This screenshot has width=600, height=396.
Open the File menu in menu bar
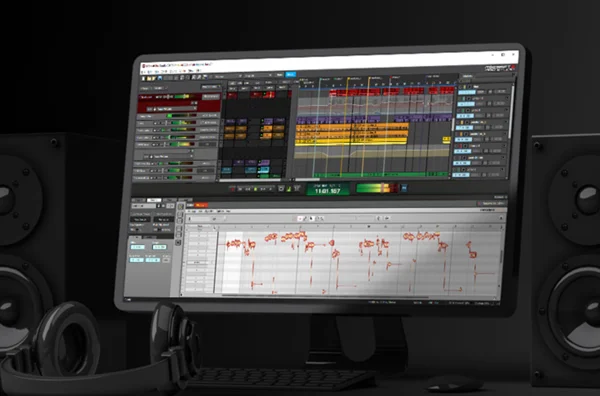(144, 72)
